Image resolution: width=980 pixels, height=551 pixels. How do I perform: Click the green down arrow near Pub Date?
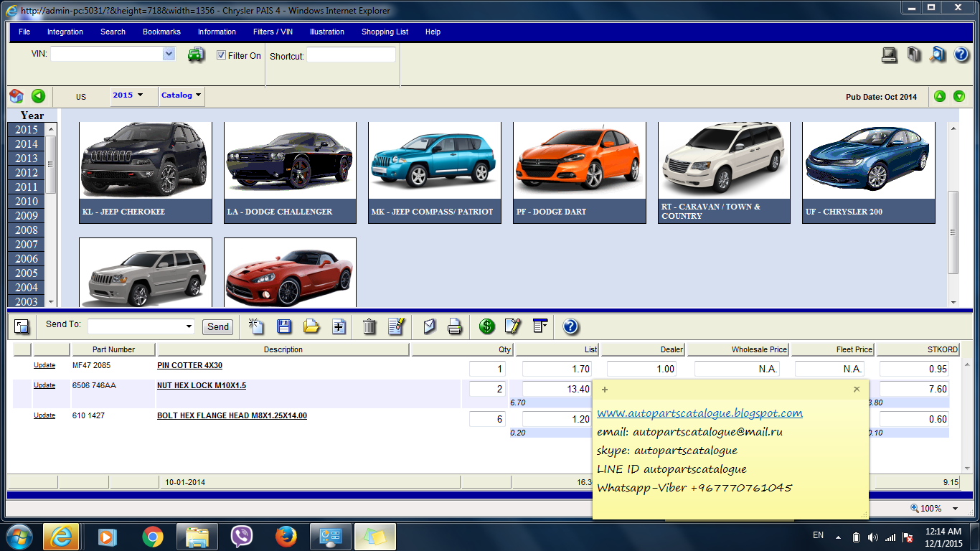(959, 96)
